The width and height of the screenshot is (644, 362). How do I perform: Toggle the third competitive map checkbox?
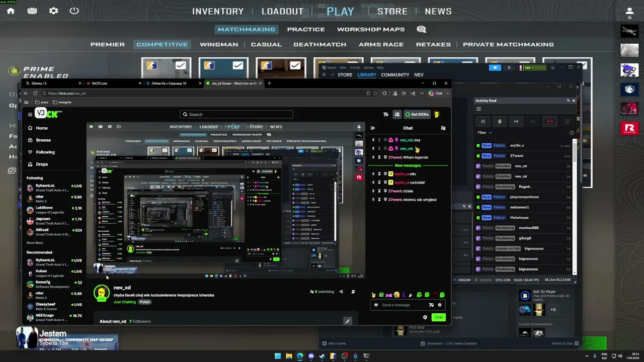pos(295,65)
